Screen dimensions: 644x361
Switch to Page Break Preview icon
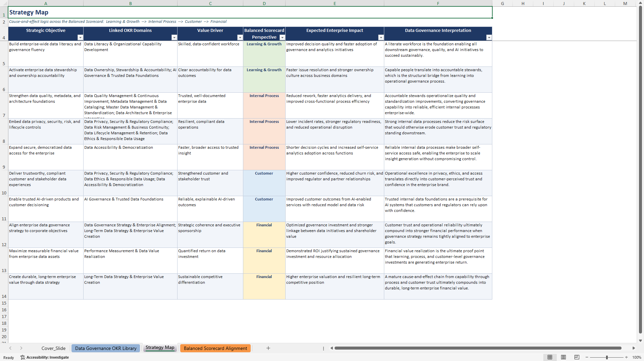pos(577,357)
